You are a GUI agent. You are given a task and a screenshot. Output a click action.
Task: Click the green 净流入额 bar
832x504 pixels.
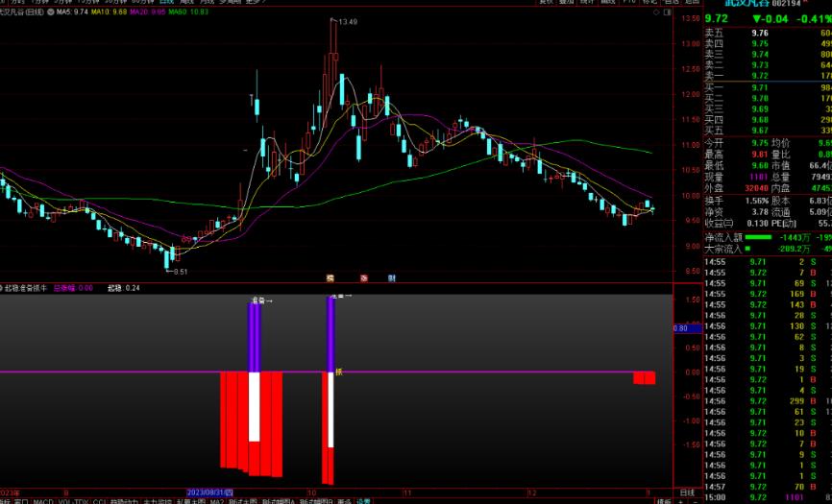(758, 237)
